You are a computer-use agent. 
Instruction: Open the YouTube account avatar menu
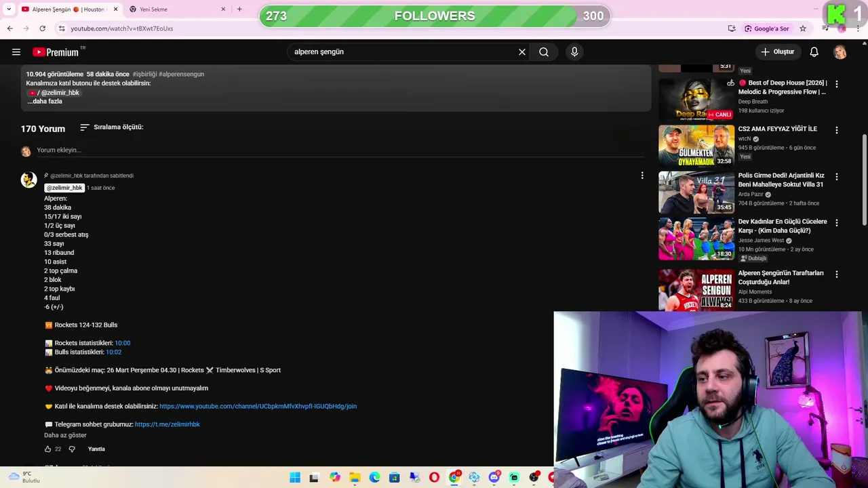(840, 52)
